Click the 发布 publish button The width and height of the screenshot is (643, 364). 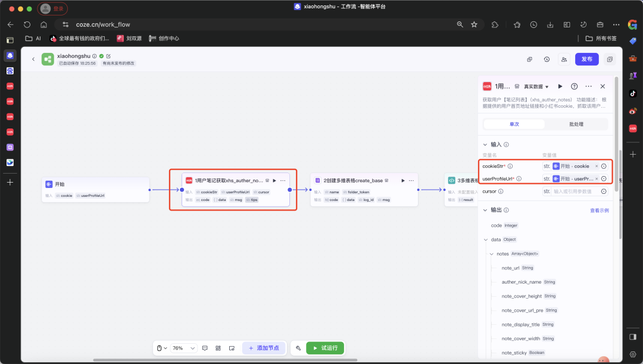tap(586, 59)
